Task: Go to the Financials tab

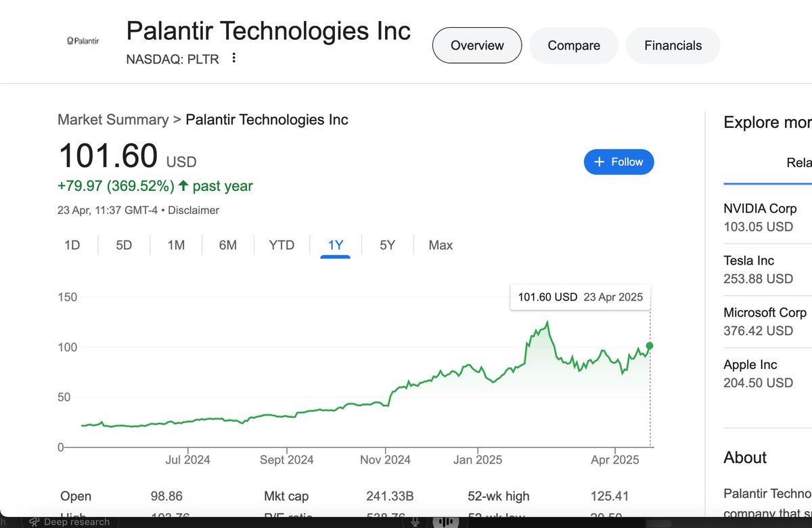Action: click(673, 45)
